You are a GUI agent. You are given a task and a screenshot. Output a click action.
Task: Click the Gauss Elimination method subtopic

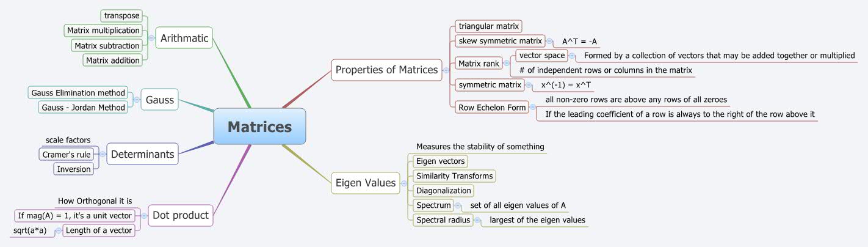point(78,93)
